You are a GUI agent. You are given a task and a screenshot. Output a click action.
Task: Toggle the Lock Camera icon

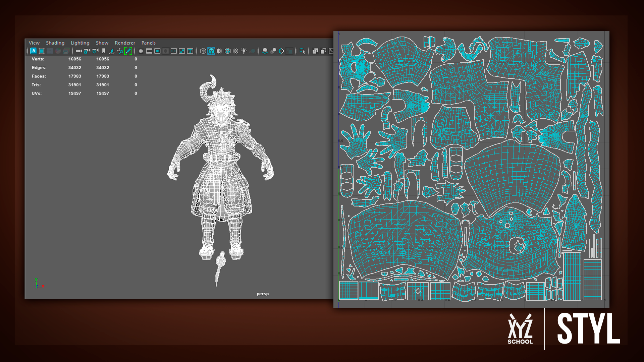[x=87, y=51]
